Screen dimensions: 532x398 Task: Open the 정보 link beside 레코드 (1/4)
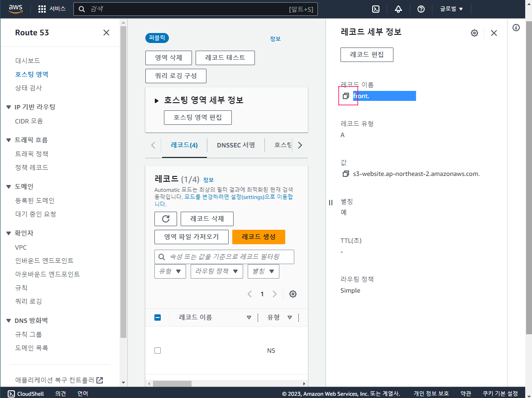click(x=208, y=180)
